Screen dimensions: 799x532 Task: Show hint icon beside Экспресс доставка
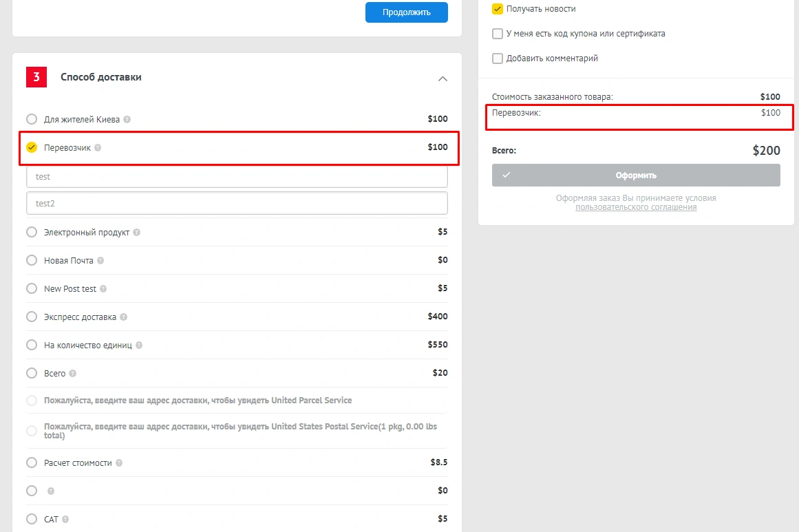[x=124, y=317]
